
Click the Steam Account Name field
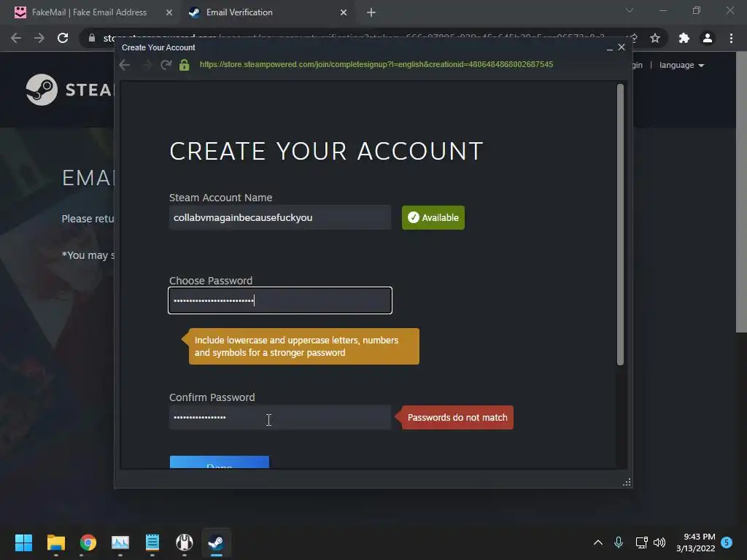click(280, 217)
